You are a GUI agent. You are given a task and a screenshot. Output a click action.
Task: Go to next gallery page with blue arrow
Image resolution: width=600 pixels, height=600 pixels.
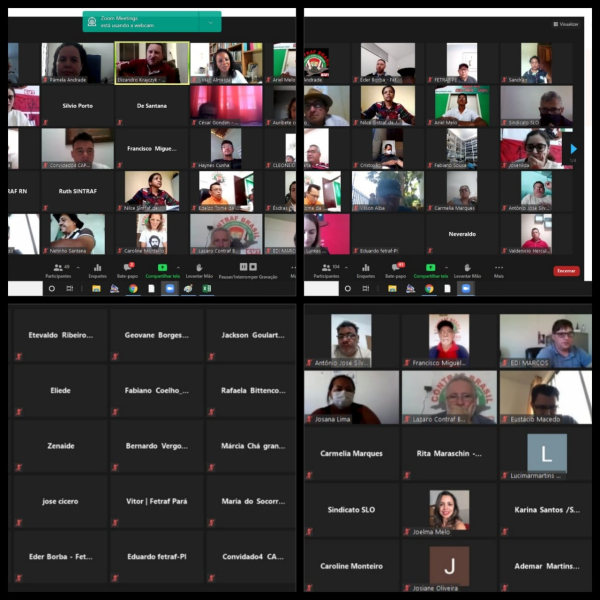573,148
